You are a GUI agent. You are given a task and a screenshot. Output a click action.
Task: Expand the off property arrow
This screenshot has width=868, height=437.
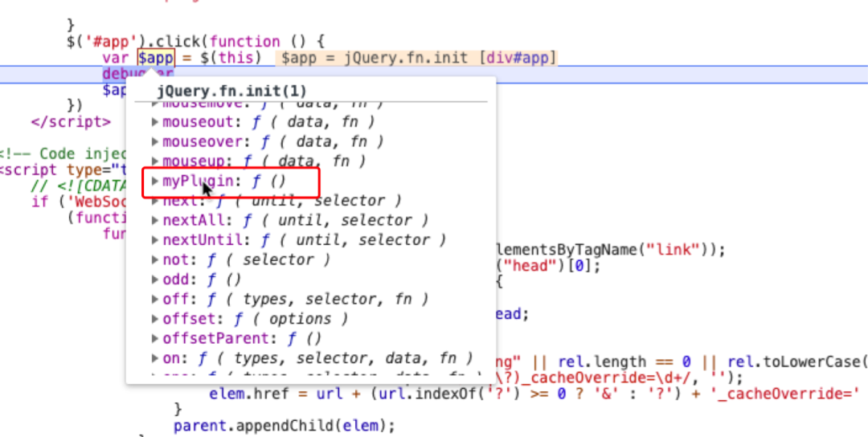point(156,300)
